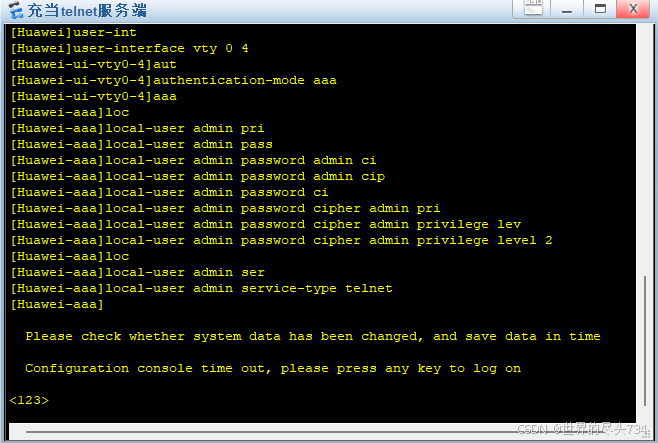Viewport: 658px width, 443px height.
Task: Select the "user-interface vty 0 4" line
Action: (130, 48)
